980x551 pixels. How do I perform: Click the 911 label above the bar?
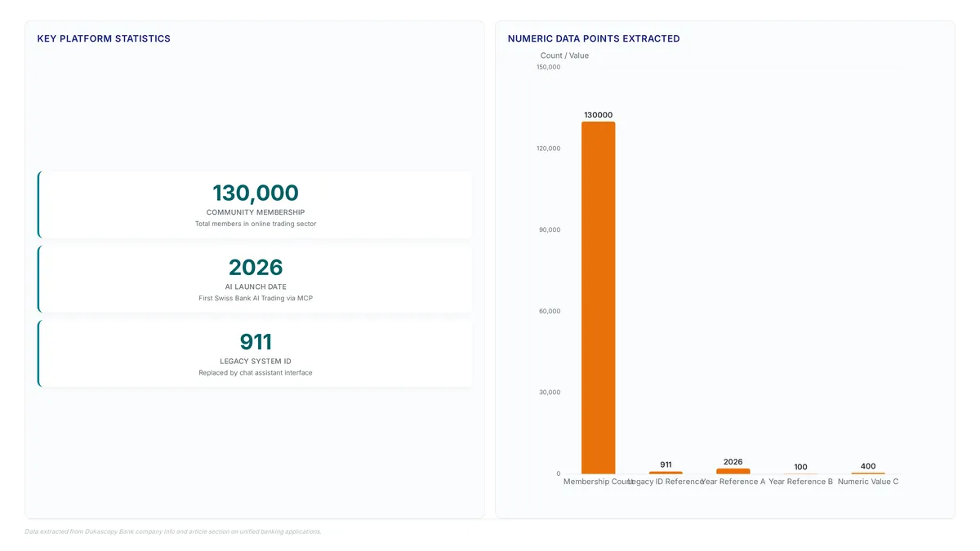coord(666,464)
